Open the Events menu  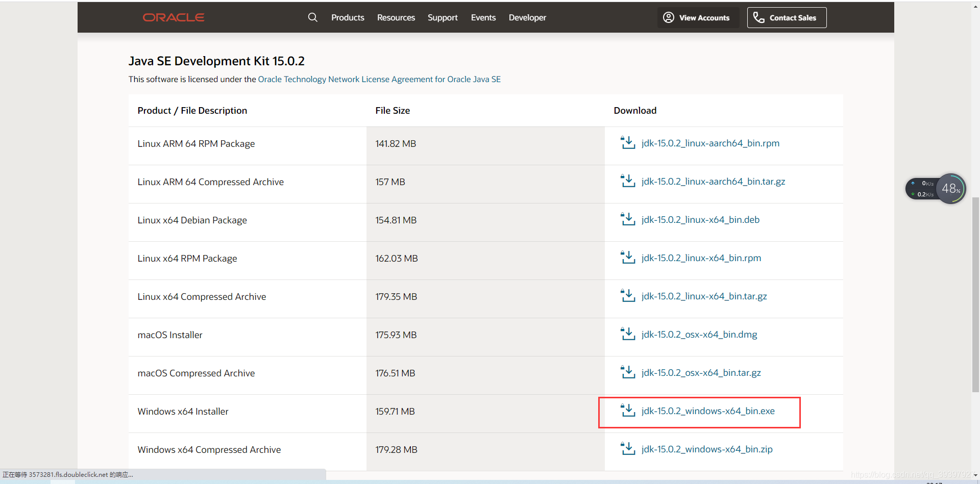[483, 17]
